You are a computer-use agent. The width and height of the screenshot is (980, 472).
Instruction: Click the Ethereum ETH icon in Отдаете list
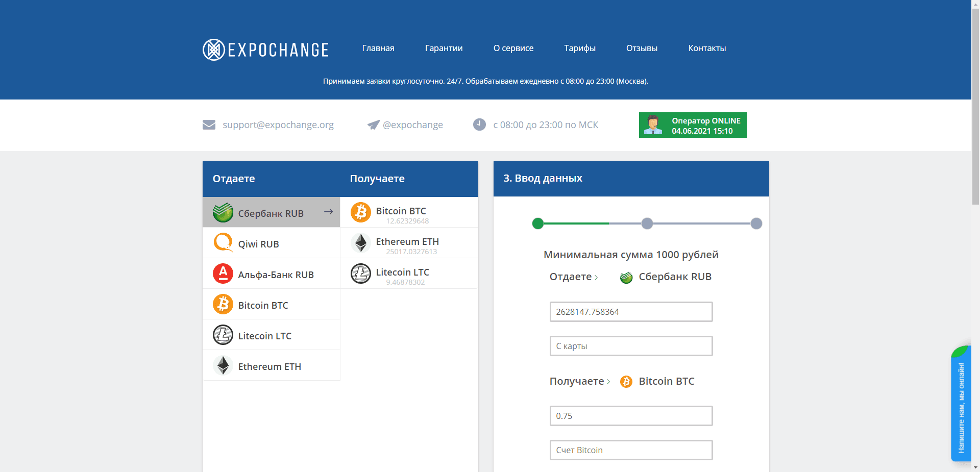tap(223, 365)
